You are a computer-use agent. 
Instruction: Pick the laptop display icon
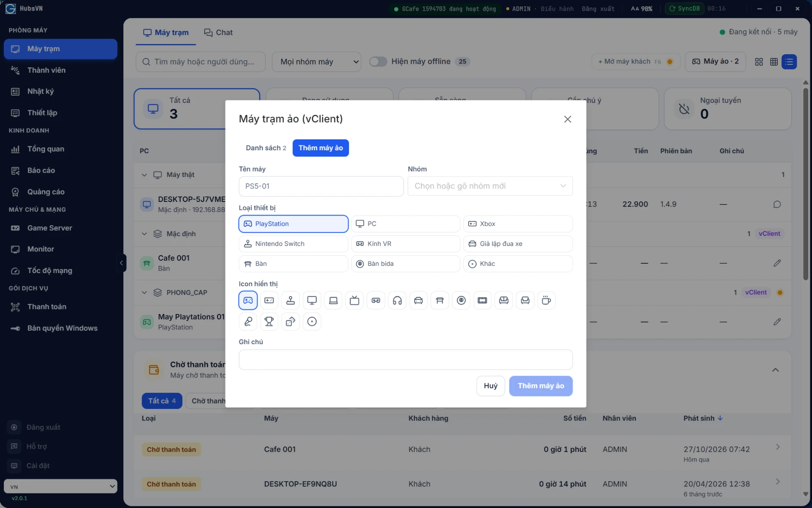333,300
